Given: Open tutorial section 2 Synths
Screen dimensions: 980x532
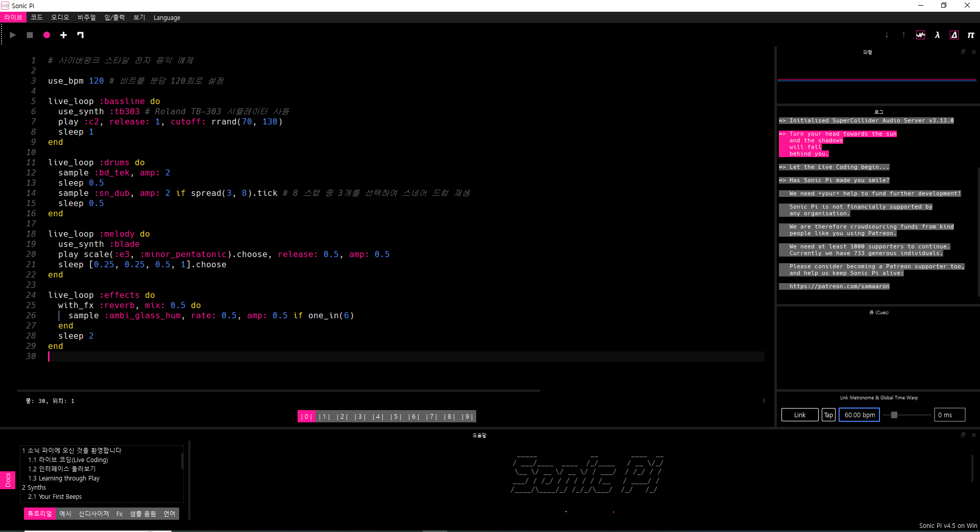Looking at the screenshot, I should coord(34,487).
